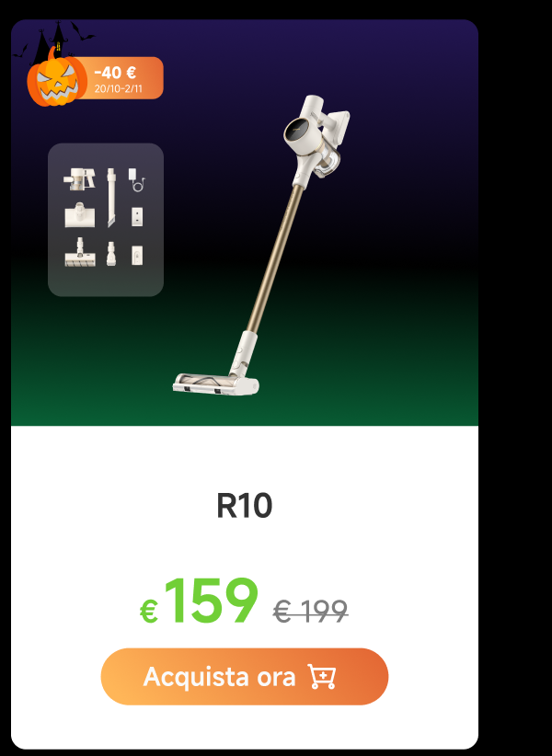Click the Acquista ora button
The width and height of the screenshot is (552, 756).
coord(245,677)
